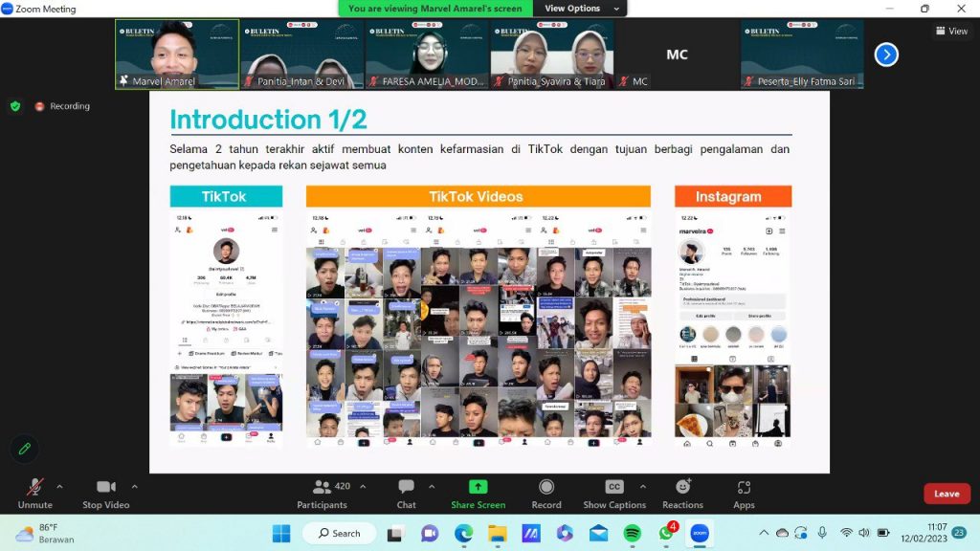Open the View layout menu
Image resolution: width=980 pixels, height=551 pixels.
tap(951, 31)
